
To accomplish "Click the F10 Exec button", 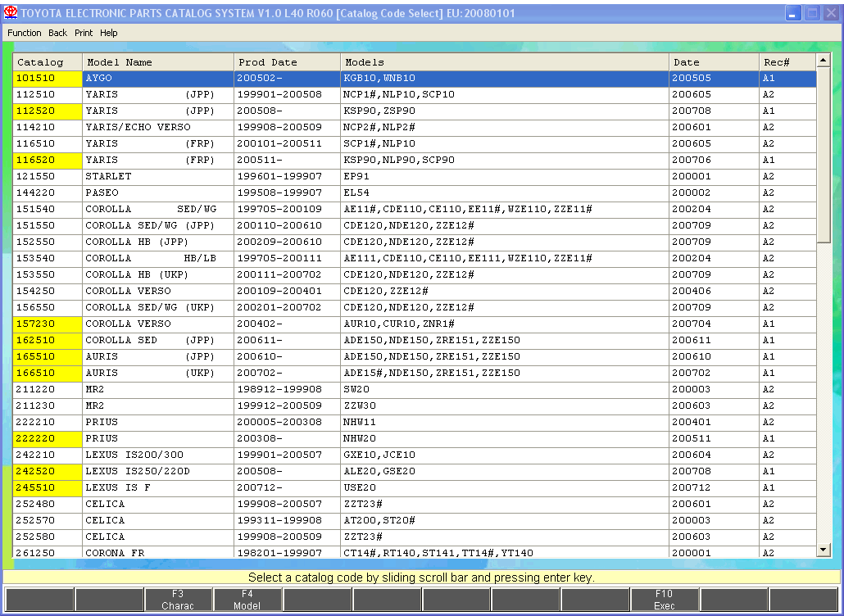I will click(x=665, y=600).
